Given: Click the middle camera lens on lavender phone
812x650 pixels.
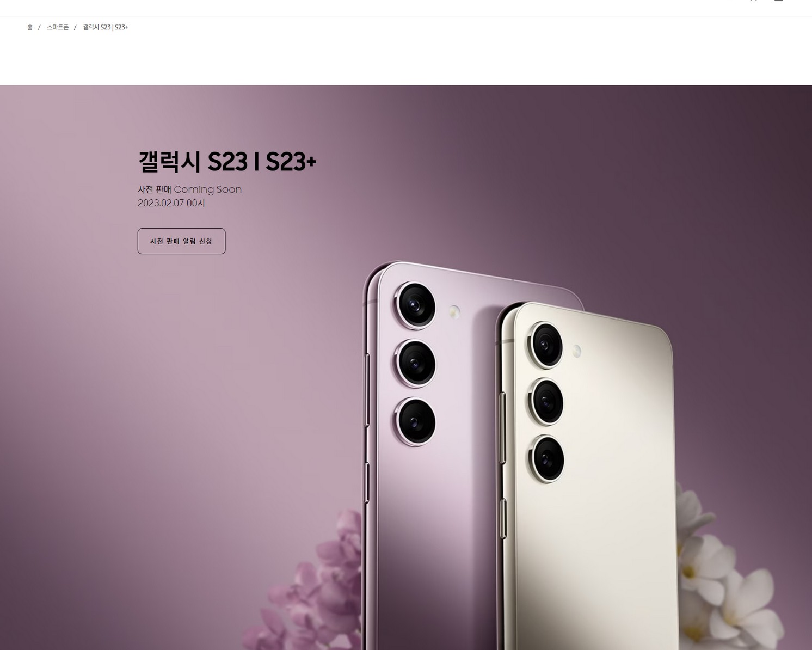Looking at the screenshot, I should [416, 363].
